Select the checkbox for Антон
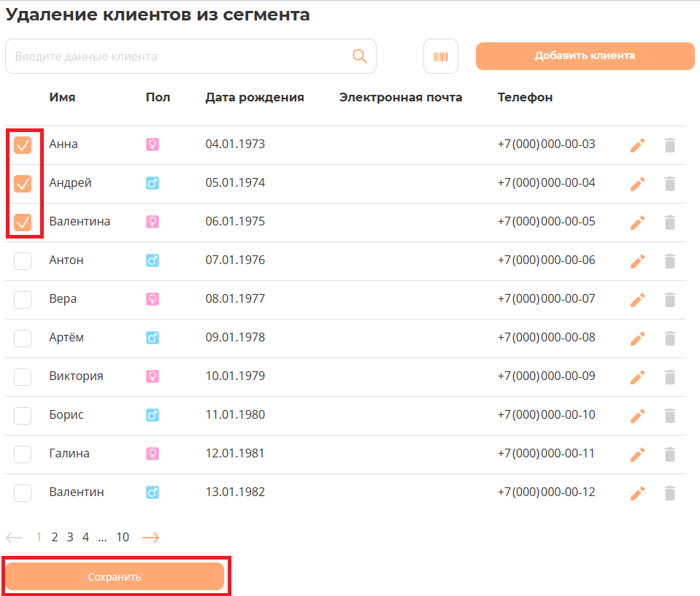This screenshot has height=596, width=700. 23,260
